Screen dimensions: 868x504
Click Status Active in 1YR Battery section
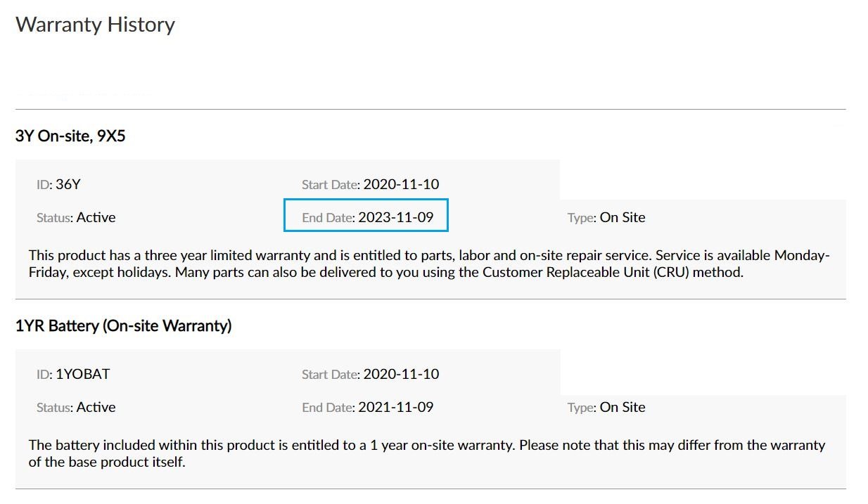[96, 407]
